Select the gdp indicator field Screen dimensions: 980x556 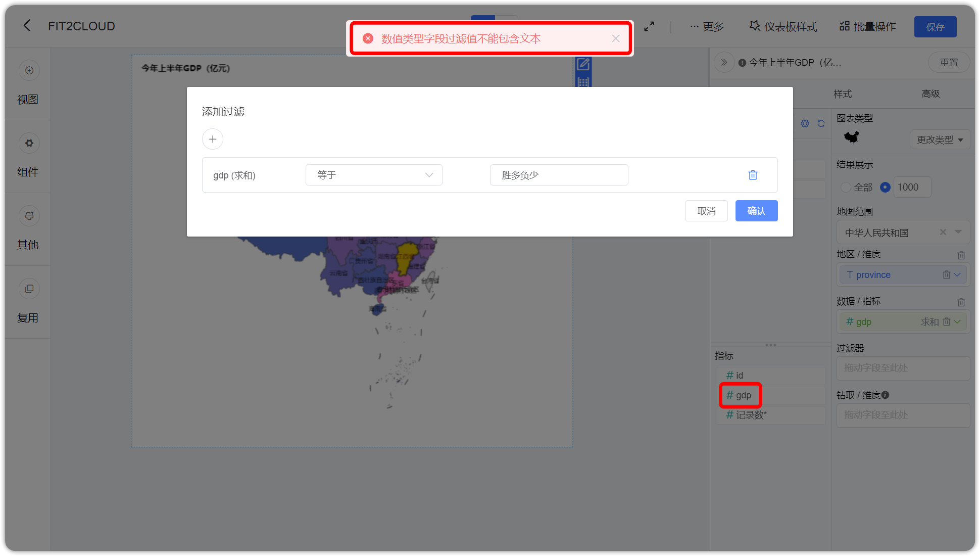click(x=771, y=395)
